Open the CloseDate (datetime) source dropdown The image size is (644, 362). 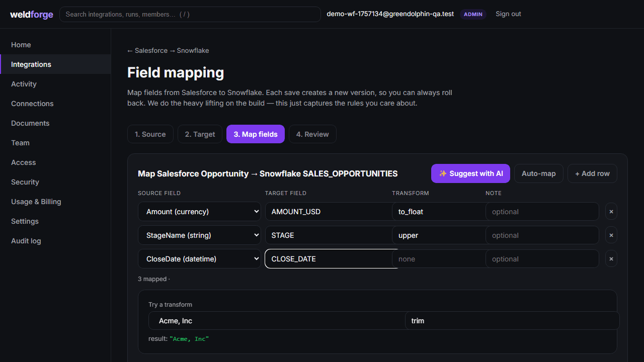pos(199,259)
